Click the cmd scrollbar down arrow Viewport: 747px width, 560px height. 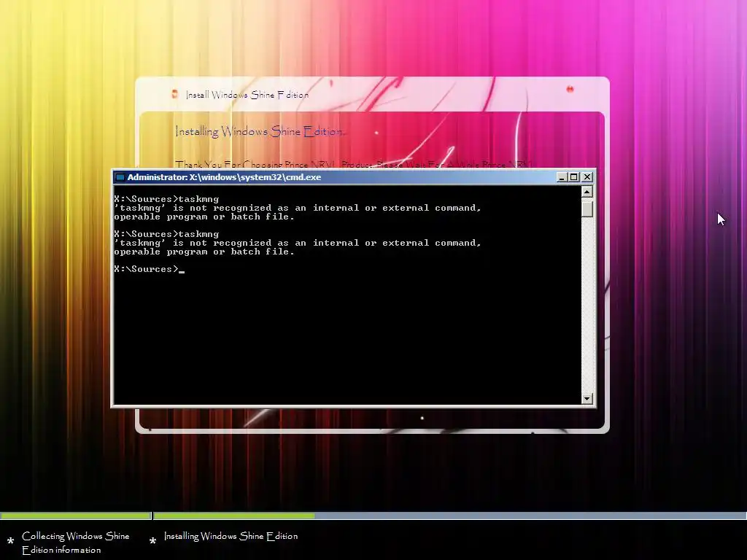(x=587, y=398)
